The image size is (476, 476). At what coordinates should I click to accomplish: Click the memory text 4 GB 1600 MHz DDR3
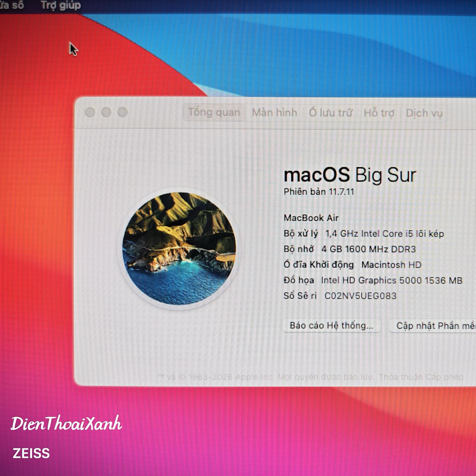[369, 249]
